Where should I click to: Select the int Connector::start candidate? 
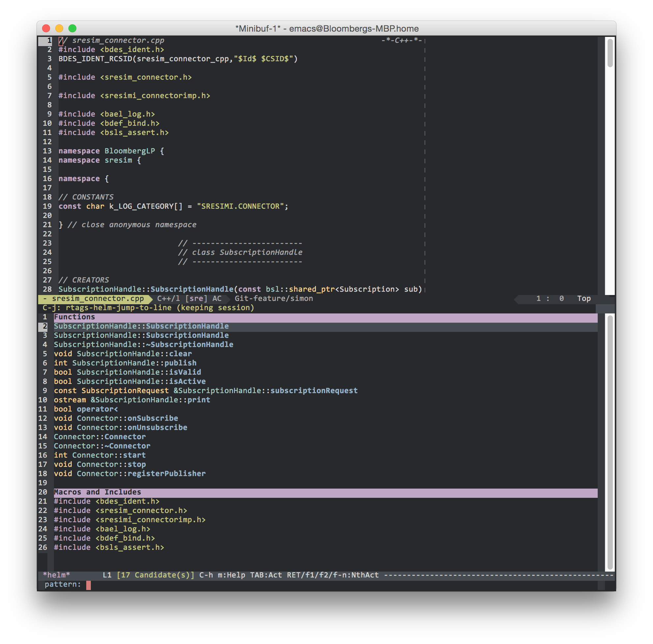[x=100, y=455]
